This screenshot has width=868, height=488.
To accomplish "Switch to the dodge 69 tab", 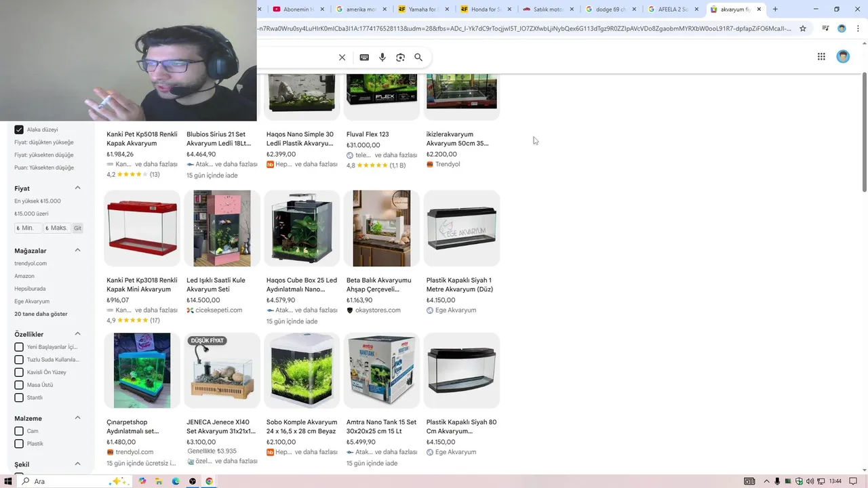I will [611, 9].
